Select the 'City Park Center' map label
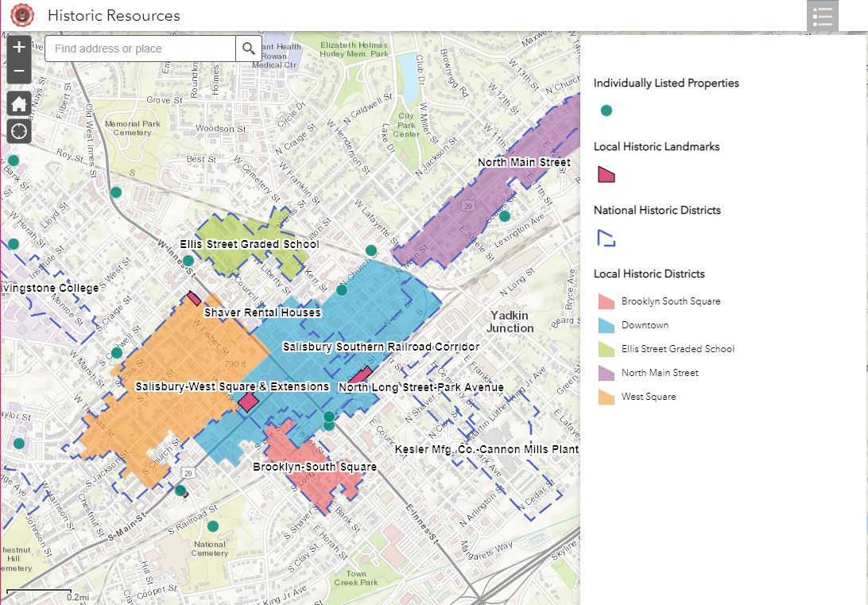This screenshot has width=868, height=605. pyautogui.click(x=405, y=125)
